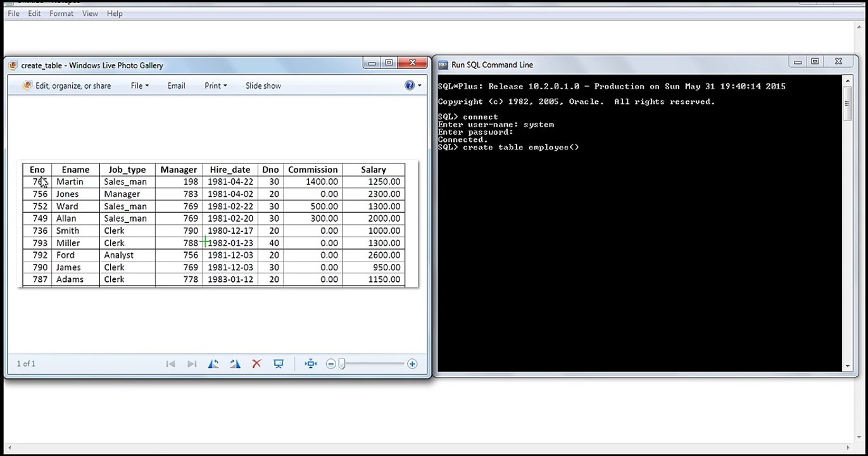
Task: Click the name Adams in table
Action: click(70, 279)
